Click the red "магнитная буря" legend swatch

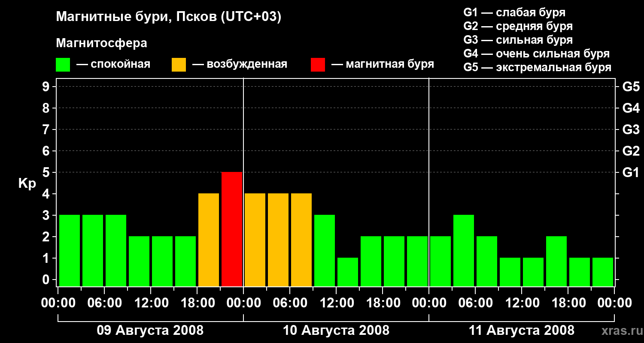point(318,65)
